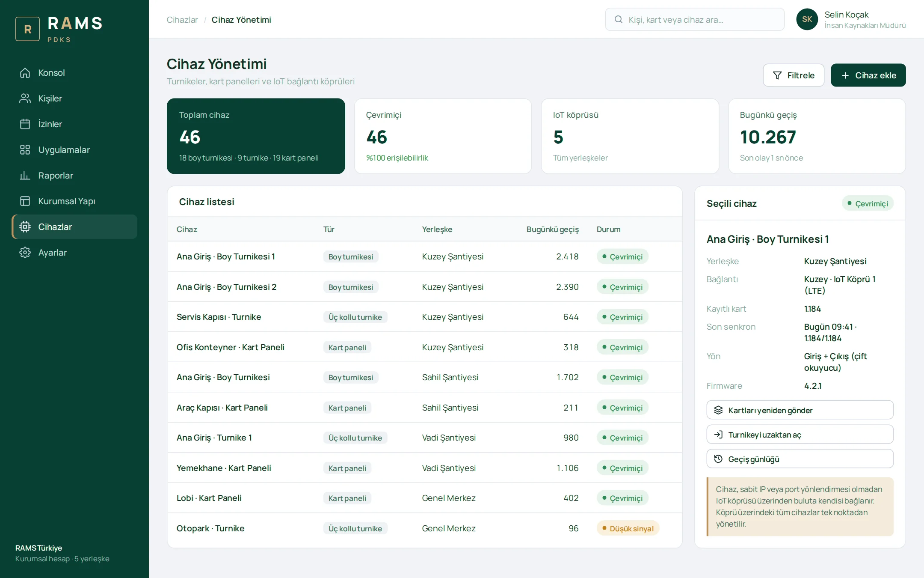The width and height of the screenshot is (924, 578).
Task: Select the Ana Giriş · Boy Turnikesi 2 row
Action: [x=424, y=287]
